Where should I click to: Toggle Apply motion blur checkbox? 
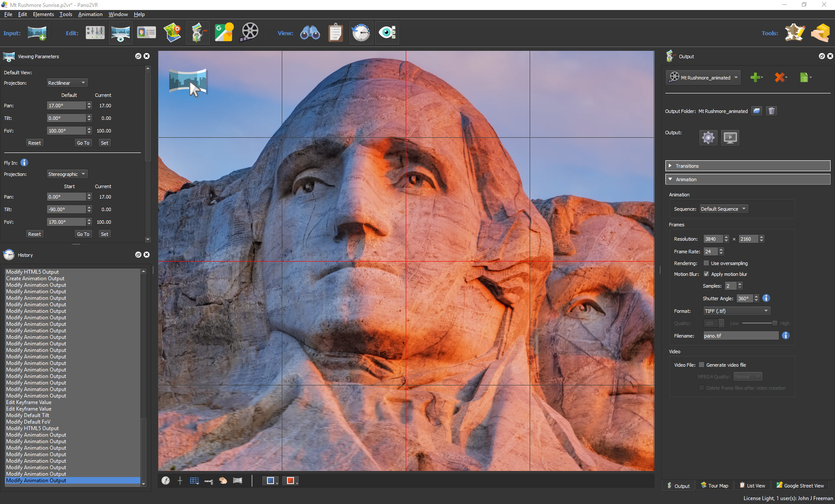(706, 274)
